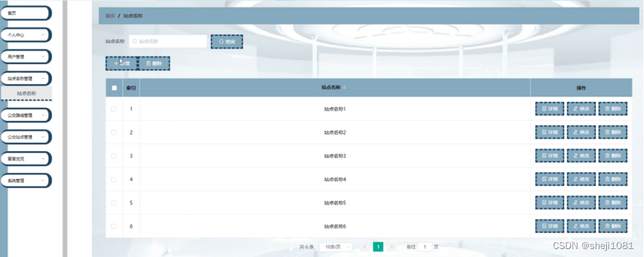Viewport: 644px width, 257px height.
Task: Click the 站点名称 search input field
Action: click(x=167, y=41)
